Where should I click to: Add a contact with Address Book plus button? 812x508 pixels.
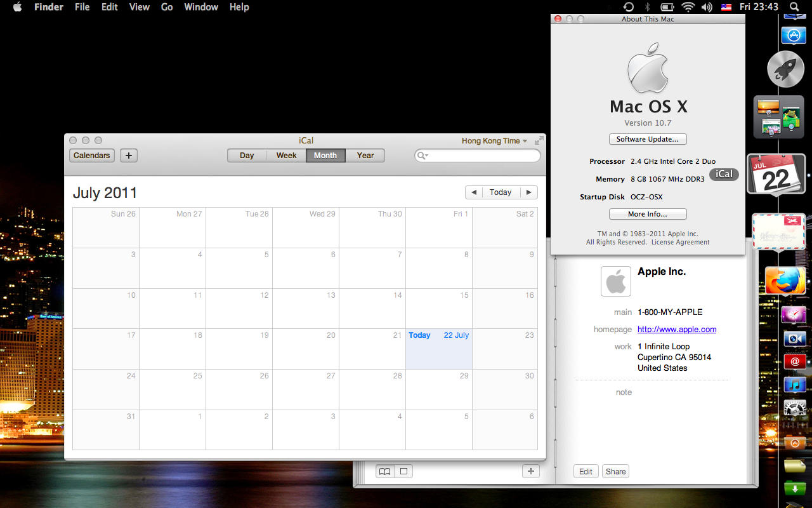[531, 471]
